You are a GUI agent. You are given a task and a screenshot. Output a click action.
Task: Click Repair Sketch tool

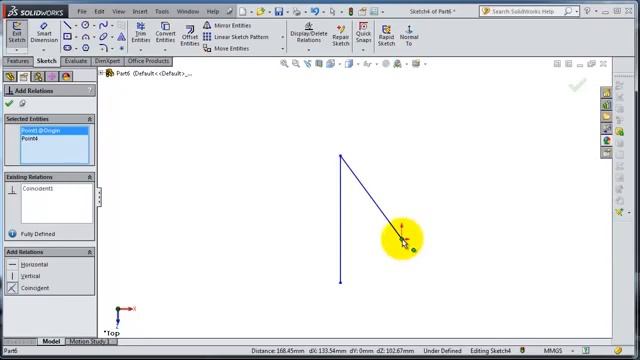click(340, 35)
